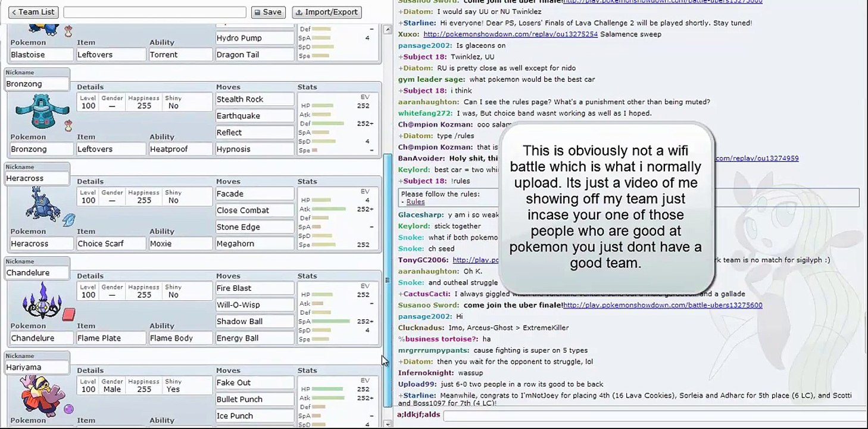Edit Bronzong nickname field
Screen dimensions: 868x429
click(36, 84)
